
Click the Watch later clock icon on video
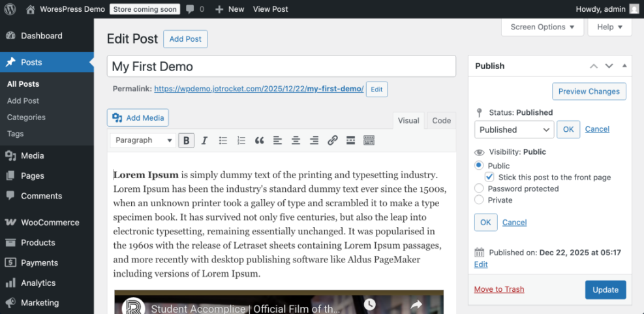[x=370, y=304]
